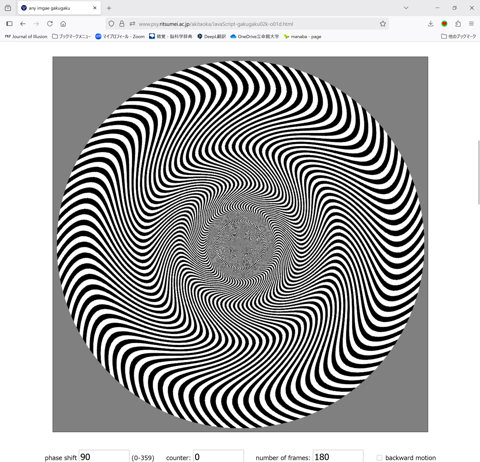Open the red-green extension icon
Screen dimensions: 480x462
[x=444, y=24]
